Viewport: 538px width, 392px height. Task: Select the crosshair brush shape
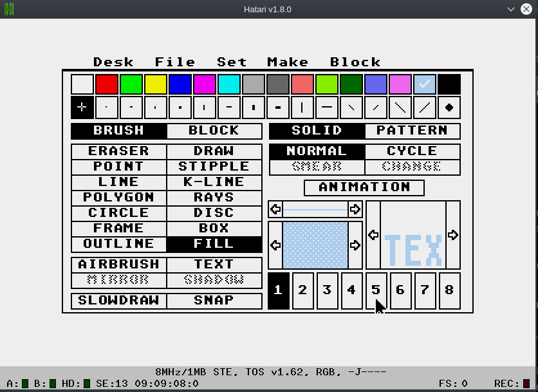pos(82,107)
